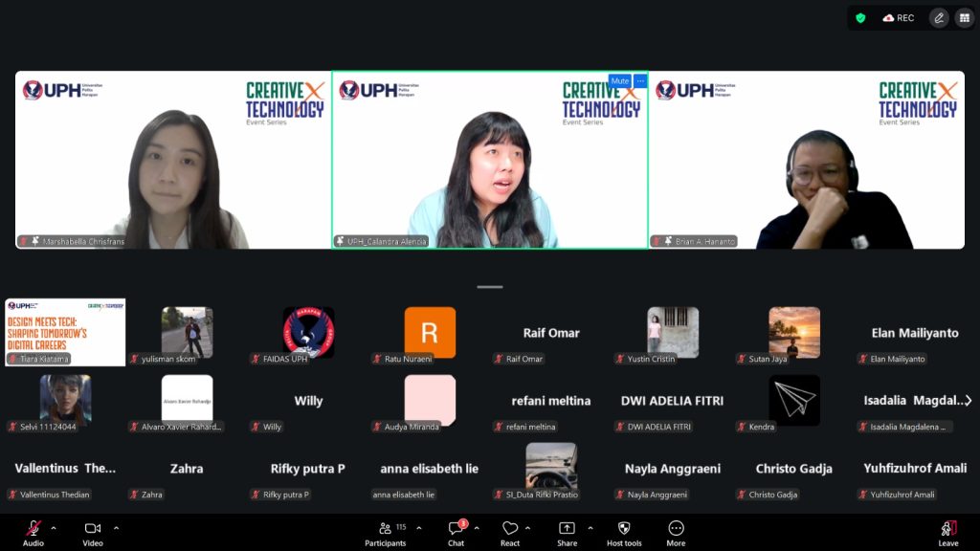Viewport: 980px width, 551px height.
Task: Go to next page of participants
Action: click(969, 401)
